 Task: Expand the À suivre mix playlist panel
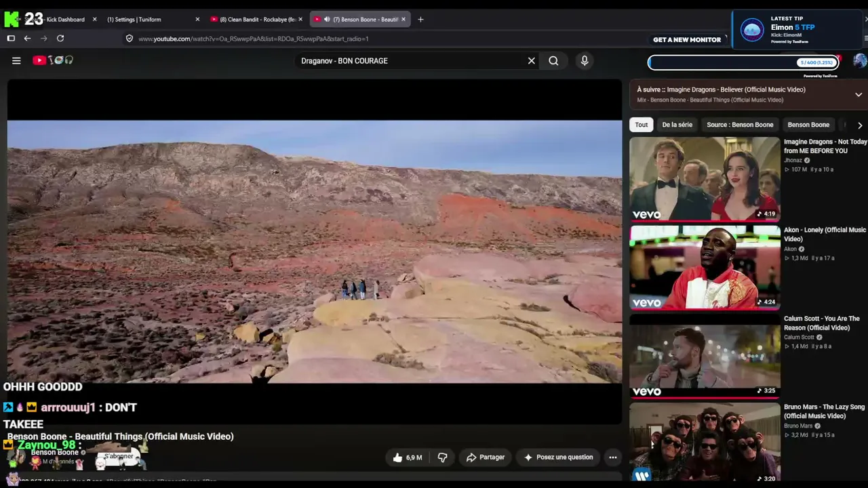coord(859,94)
